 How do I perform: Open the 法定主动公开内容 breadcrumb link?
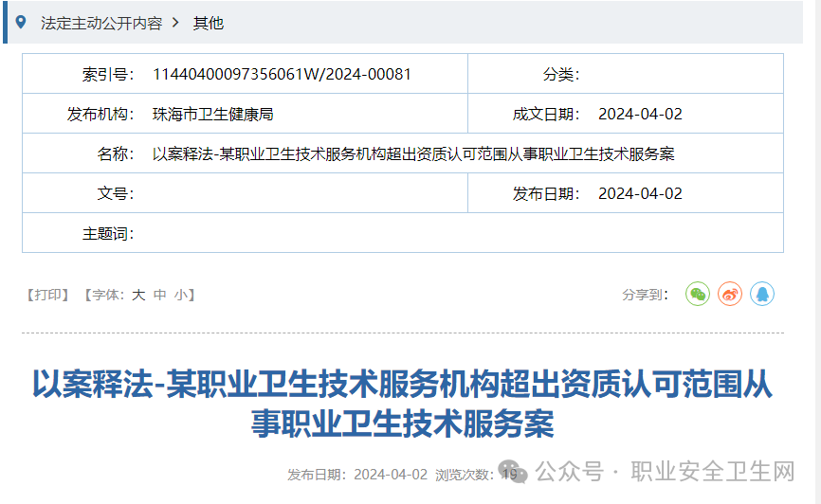tap(101, 23)
